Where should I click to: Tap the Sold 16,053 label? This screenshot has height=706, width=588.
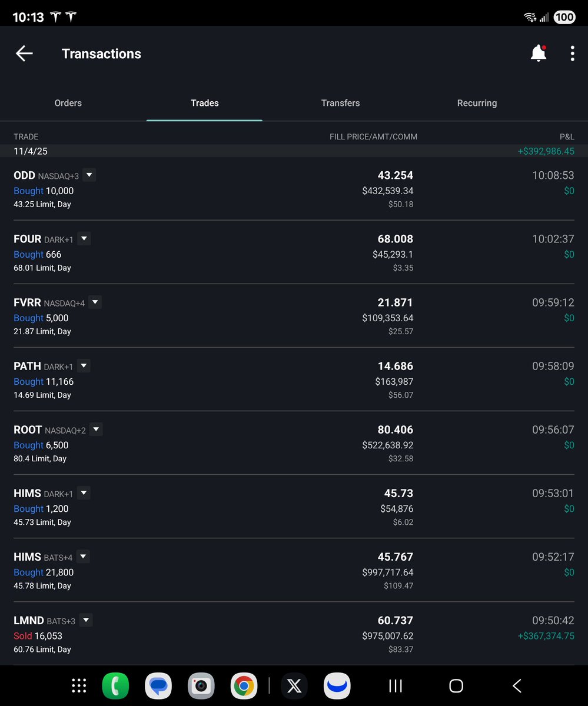[x=38, y=636]
